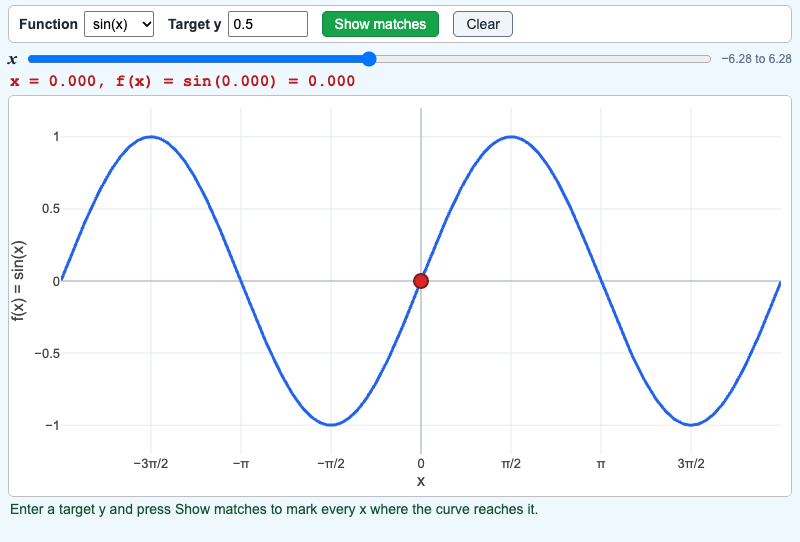The height and width of the screenshot is (542, 800).
Task: Click the −1 tick label on y-axis
Action: click(53, 426)
